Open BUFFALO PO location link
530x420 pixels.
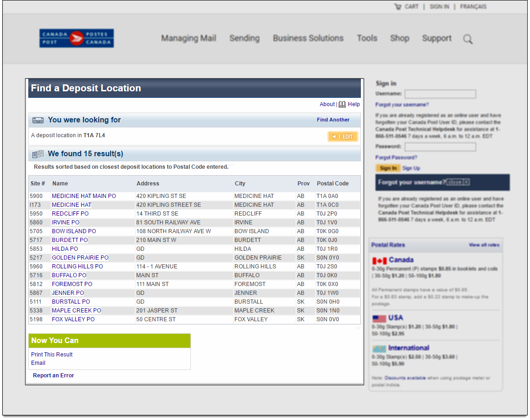(x=69, y=275)
